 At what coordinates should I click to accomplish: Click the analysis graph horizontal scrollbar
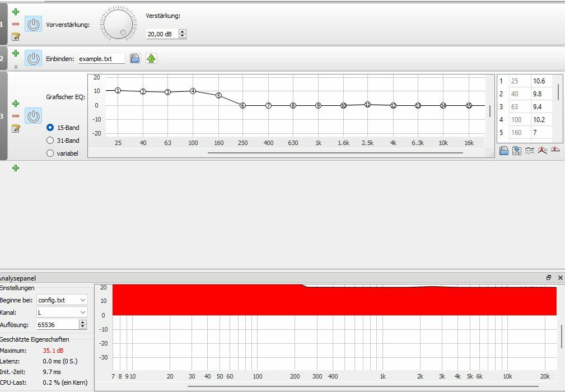pos(363,386)
